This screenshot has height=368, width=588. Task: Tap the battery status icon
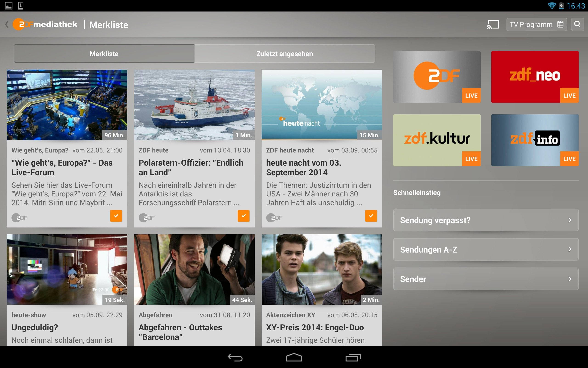(x=561, y=6)
